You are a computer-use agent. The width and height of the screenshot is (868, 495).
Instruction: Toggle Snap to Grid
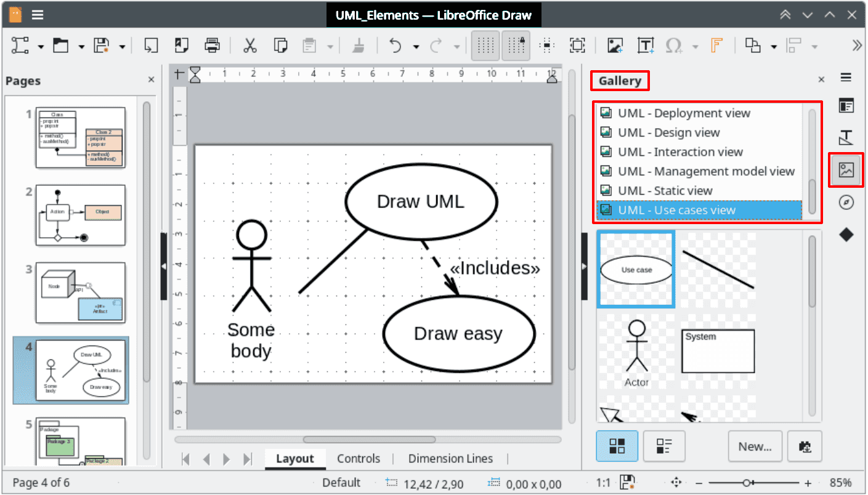(516, 45)
